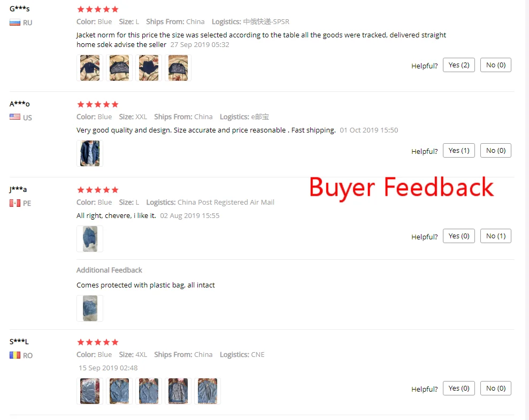Click Yes (0) on S***L's review
The width and height of the screenshot is (529, 420).
pos(459,388)
